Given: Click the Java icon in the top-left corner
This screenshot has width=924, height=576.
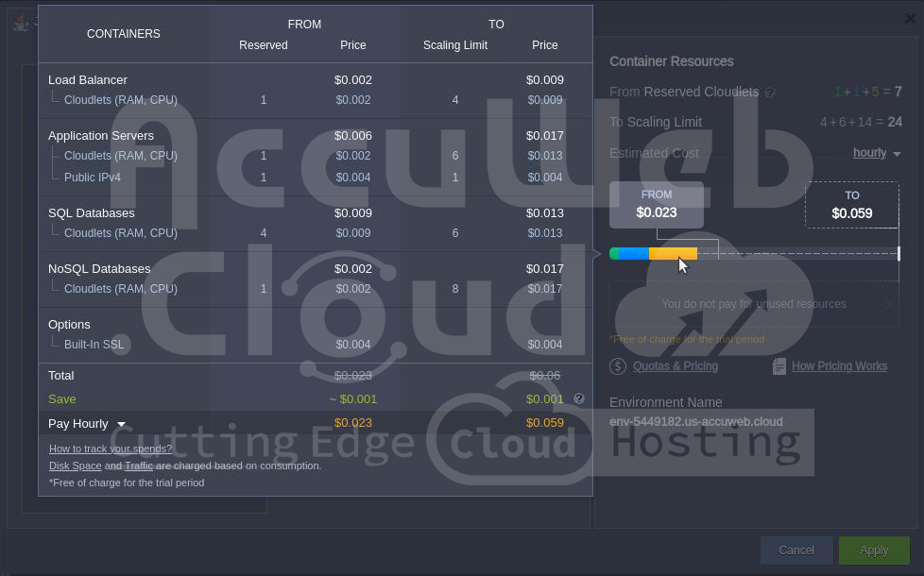Looking at the screenshot, I should point(20,23).
